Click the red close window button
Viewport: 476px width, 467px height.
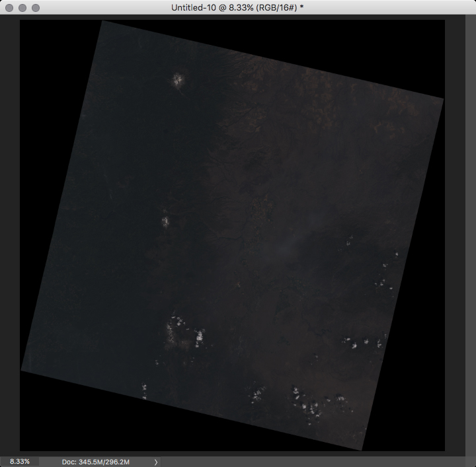pyautogui.click(x=9, y=8)
